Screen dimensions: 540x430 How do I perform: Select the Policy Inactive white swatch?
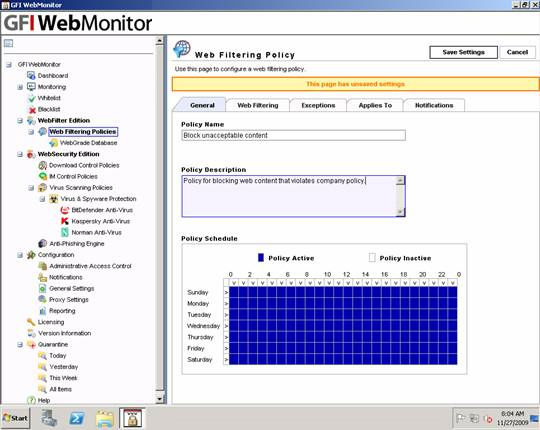pos(372,258)
